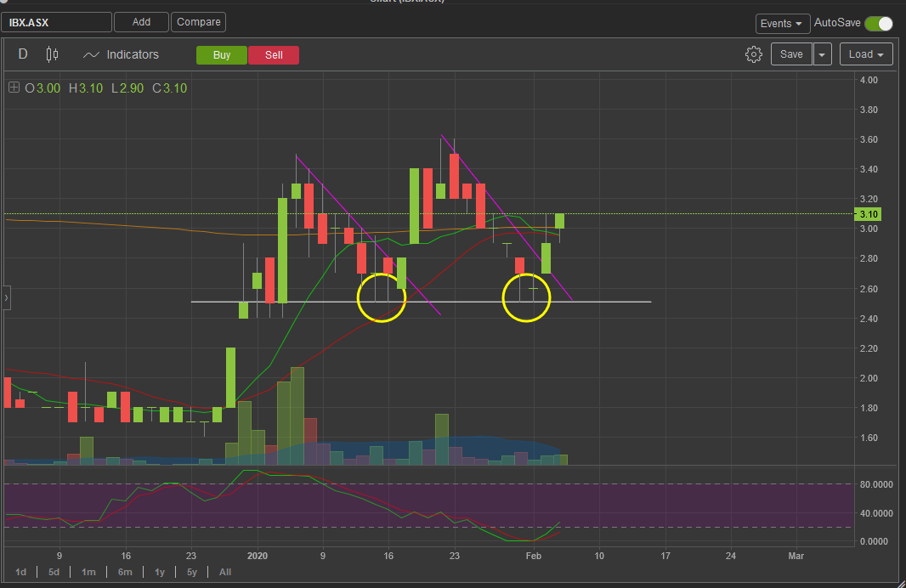This screenshot has width=906, height=588.
Task: Click the 80.0000 oscillator axis label
Action: pos(876,484)
